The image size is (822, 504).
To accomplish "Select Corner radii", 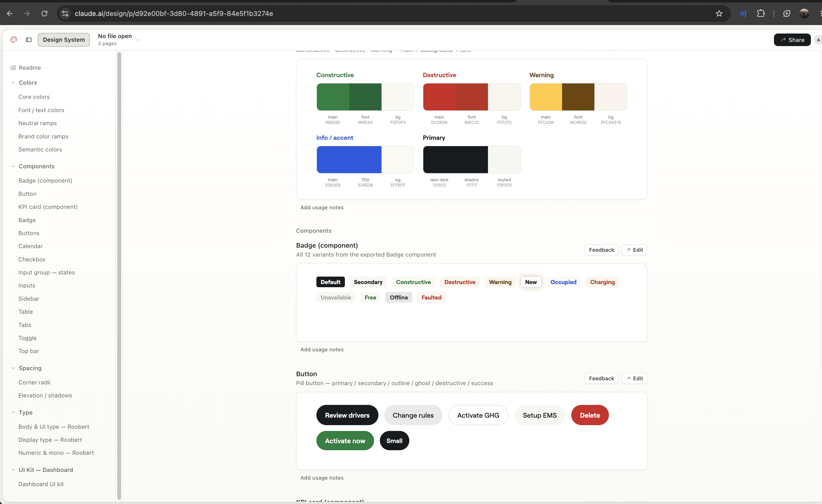I will click(35, 382).
